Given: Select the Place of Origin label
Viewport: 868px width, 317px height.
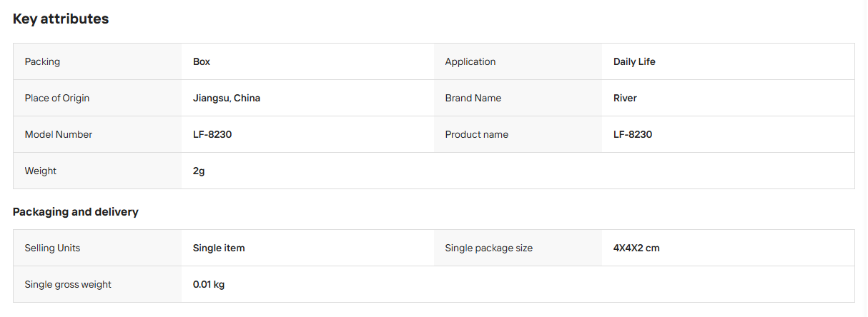Looking at the screenshot, I should (57, 98).
